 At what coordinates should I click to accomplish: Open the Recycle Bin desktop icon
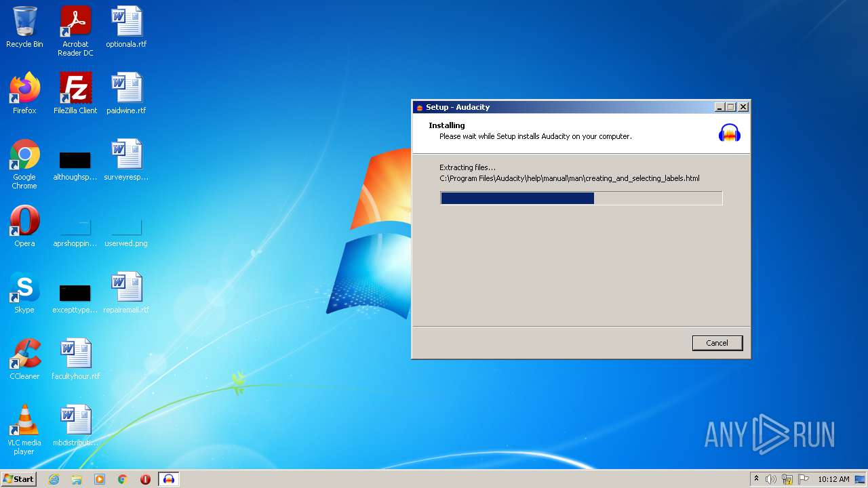click(24, 27)
